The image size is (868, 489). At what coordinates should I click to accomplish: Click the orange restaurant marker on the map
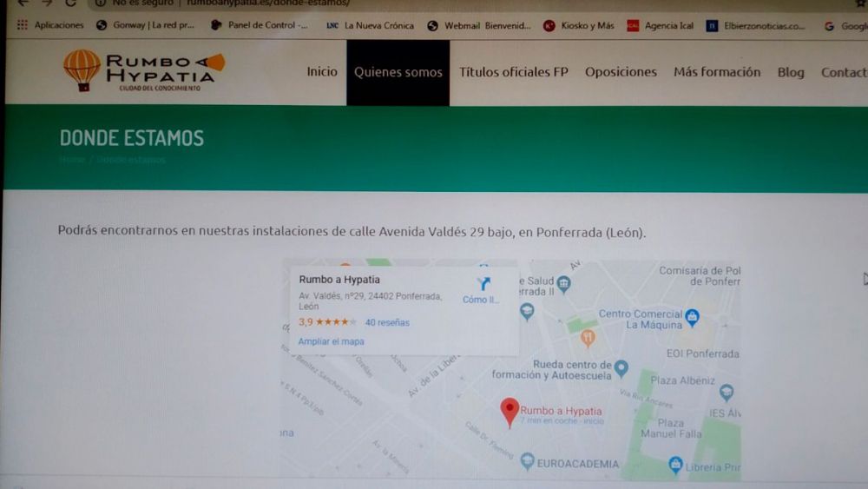(588, 338)
